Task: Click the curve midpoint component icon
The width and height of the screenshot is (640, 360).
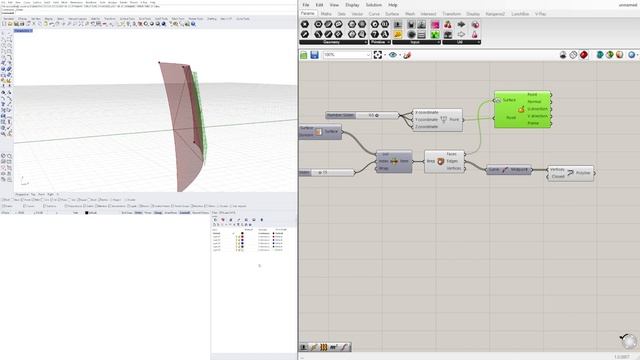Action: pos(505,170)
